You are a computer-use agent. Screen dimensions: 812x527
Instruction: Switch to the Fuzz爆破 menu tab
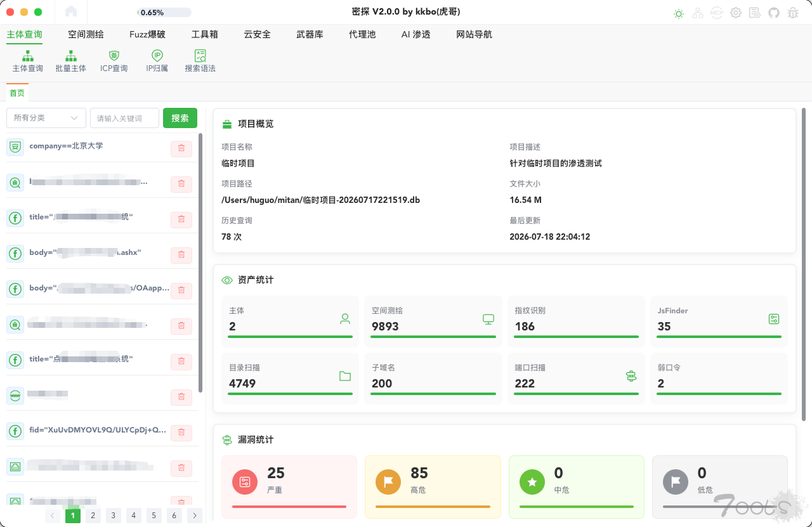(147, 34)
